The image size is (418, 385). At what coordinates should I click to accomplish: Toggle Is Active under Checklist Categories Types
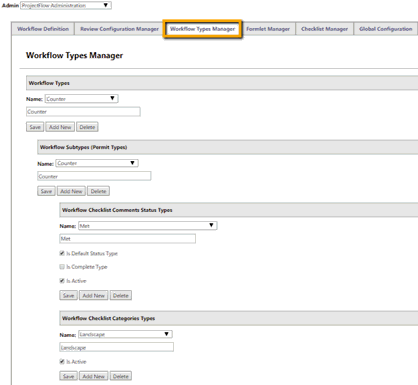[62, 361]
